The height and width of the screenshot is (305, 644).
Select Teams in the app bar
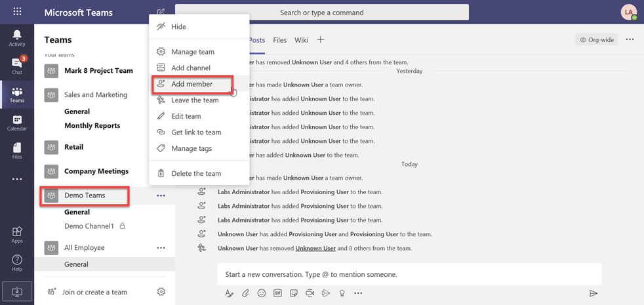click(17, 94)
